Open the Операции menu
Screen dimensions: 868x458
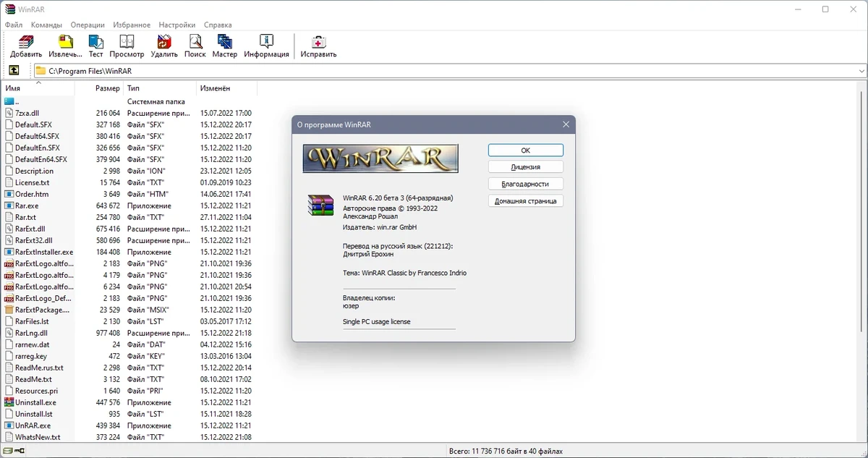tap(88, 25)
